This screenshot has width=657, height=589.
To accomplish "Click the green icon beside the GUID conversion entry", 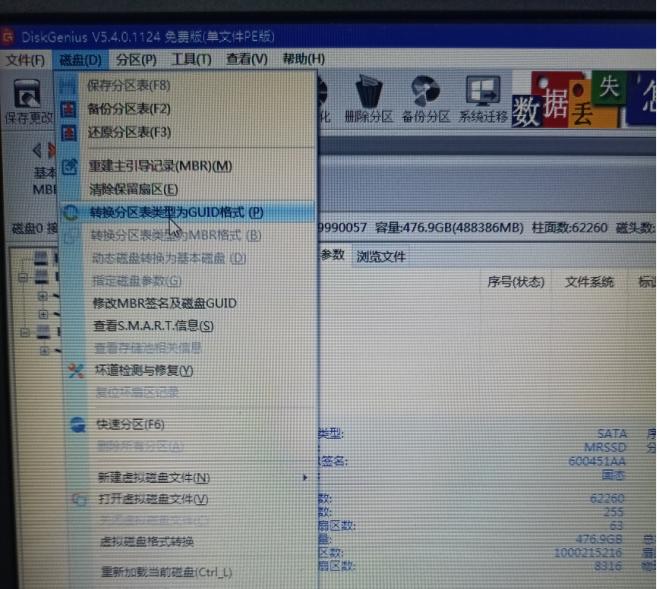I will [70, 213].
